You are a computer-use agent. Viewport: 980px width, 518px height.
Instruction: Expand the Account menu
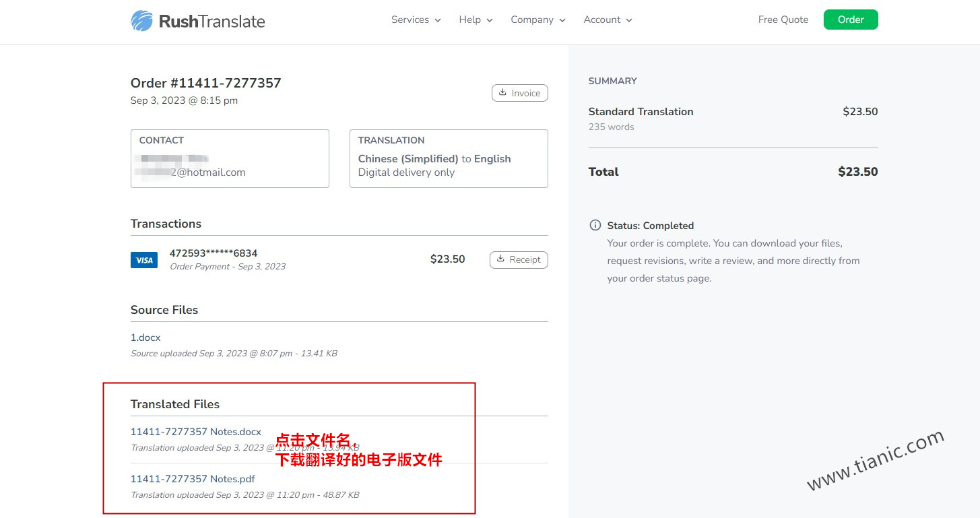click(x=608, y=20)
